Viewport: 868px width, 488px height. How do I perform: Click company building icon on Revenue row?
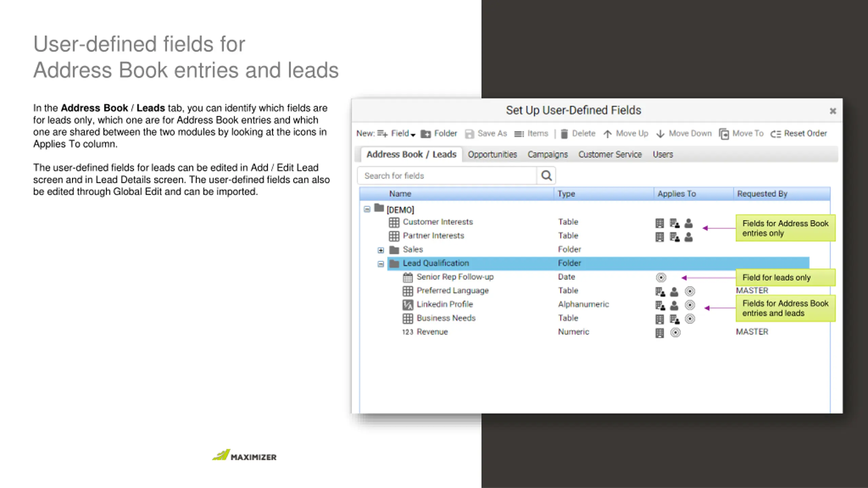659,333
